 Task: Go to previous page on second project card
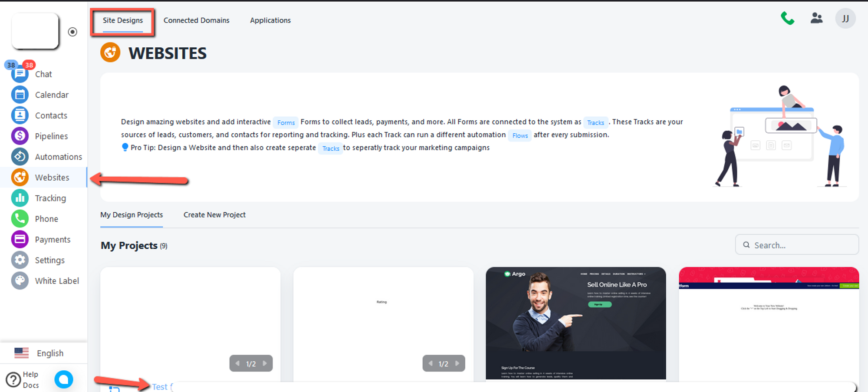pos(430,363)
